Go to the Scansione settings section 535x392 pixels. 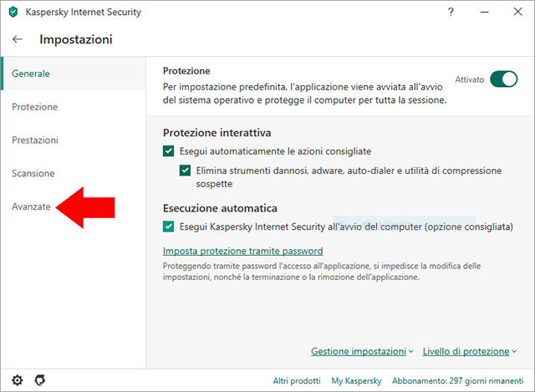33,173
